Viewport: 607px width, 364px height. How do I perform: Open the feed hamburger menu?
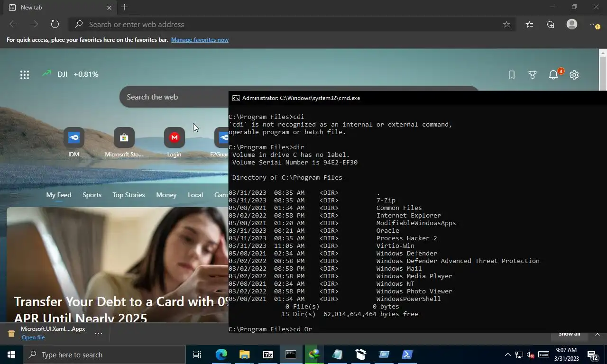click(x=14, y=195)
